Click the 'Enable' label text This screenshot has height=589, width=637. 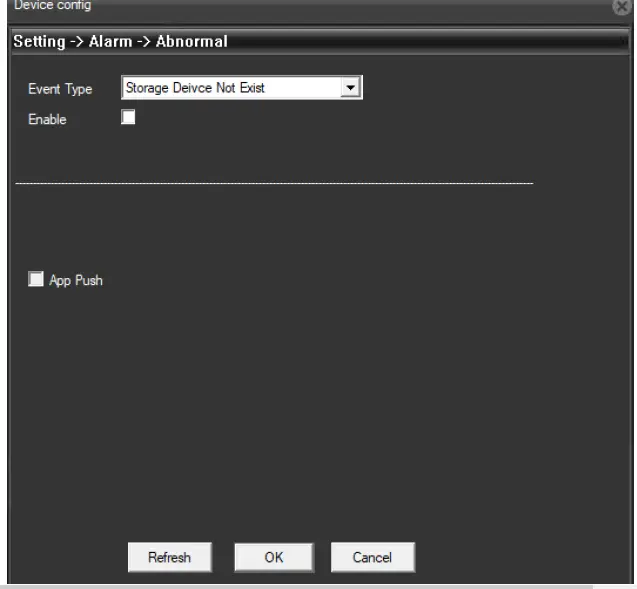pyautogui.click(x=47, y=119)
